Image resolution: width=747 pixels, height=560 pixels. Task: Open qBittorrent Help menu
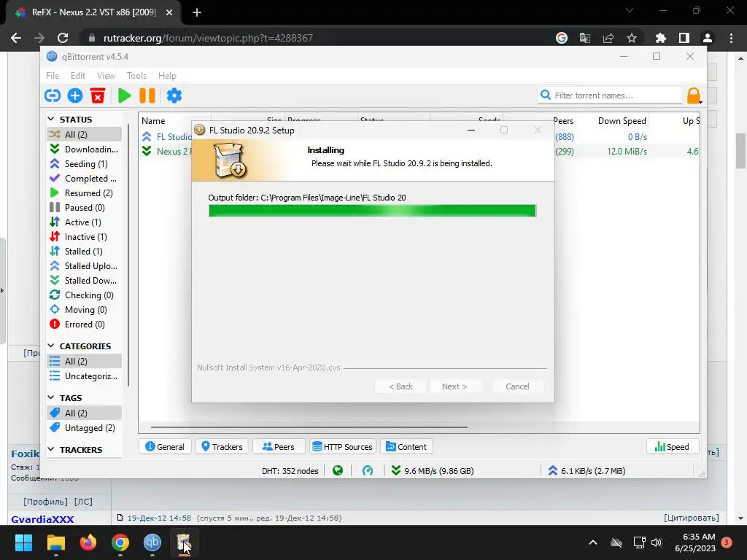pos(167,76)
